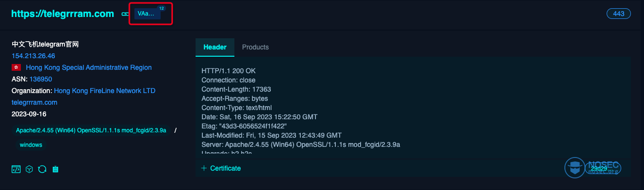Click the Hong Kong flag icon
This screenshot has height=190, width=644.
click(16, 68)
